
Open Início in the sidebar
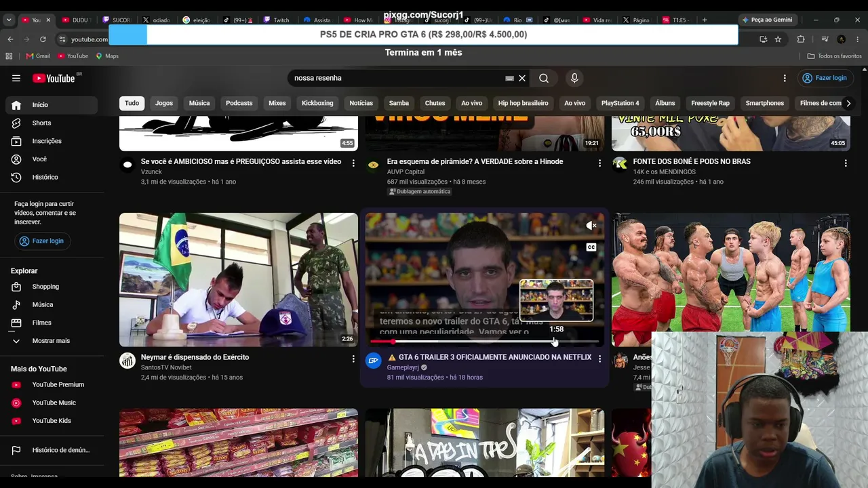pyautogui.click(x=52, y=105)
